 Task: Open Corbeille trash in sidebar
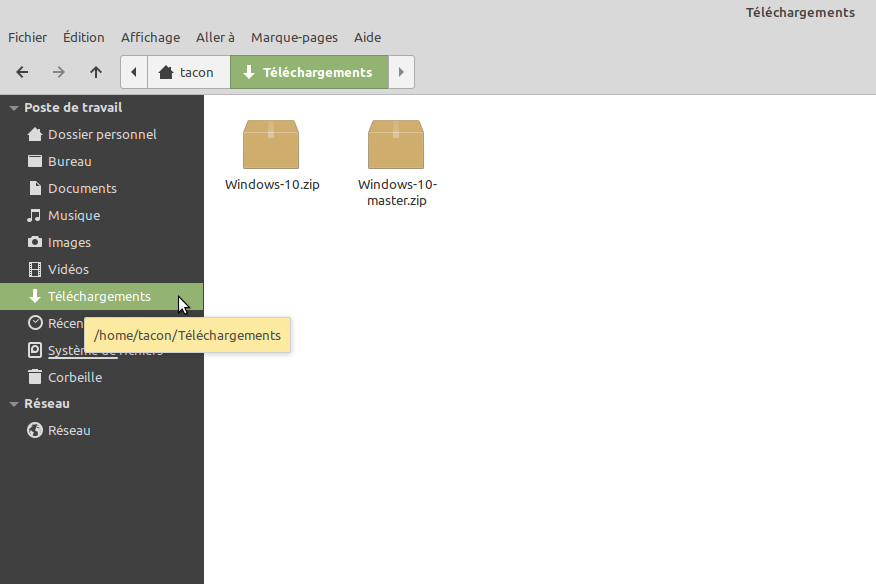(74, 378)
